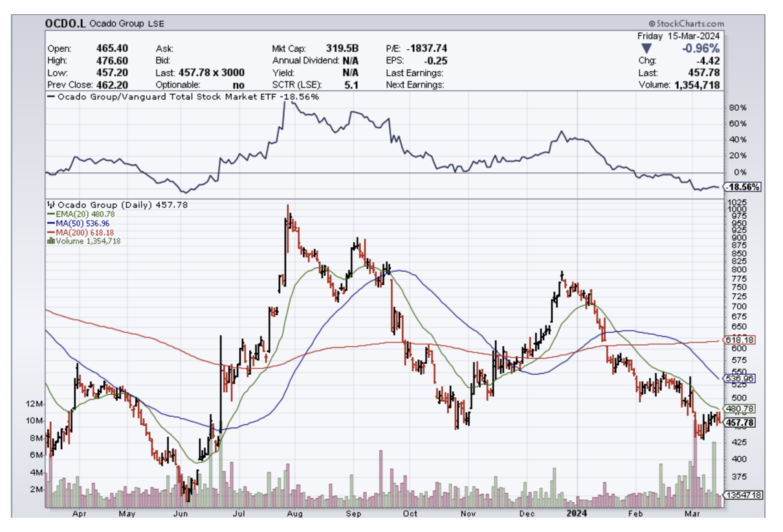The width and height of the screenshot is (783, 532).
Task: Click the 80% ratio axis label
Action: pos(737,107)
